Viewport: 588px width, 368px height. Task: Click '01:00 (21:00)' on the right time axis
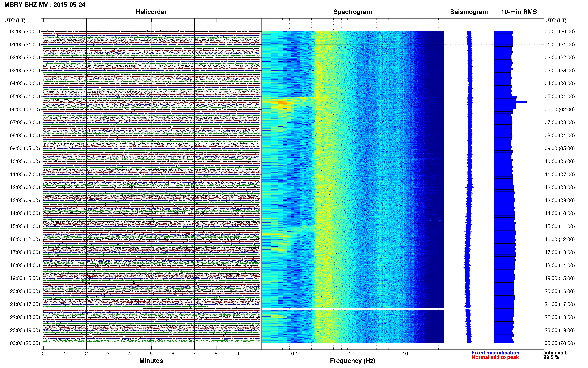point(560,45)
